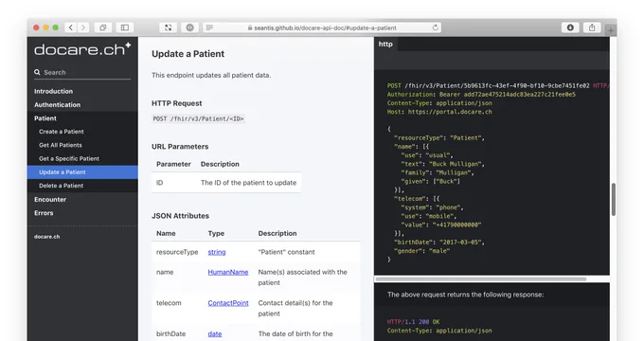
Task: Open the HumanName type link
Action: [x=228, y=272]
